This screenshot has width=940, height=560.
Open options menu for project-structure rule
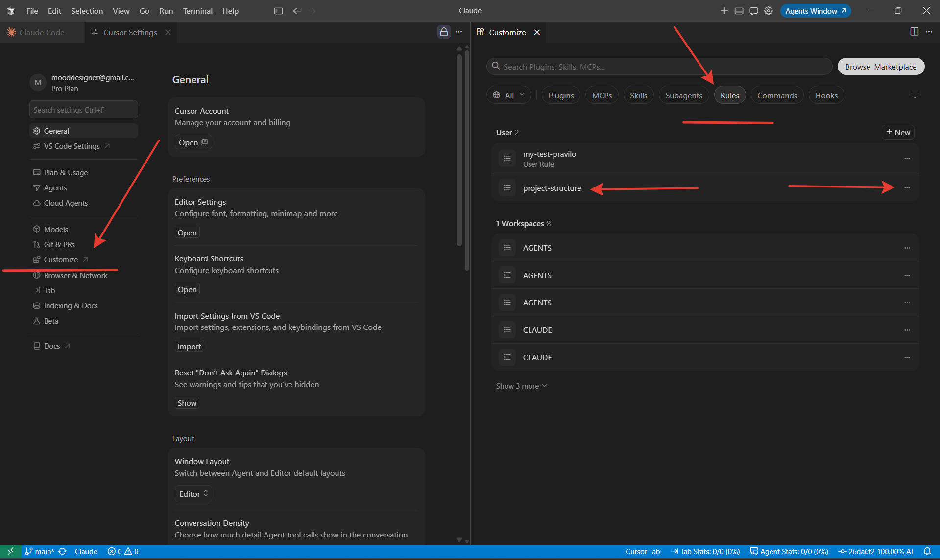pos(907,188)
